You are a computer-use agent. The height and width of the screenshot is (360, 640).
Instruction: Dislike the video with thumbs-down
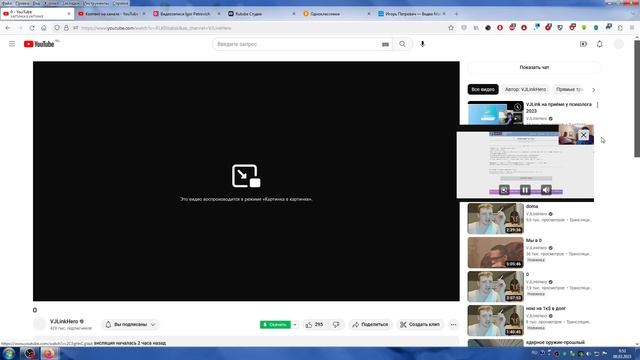336,324
